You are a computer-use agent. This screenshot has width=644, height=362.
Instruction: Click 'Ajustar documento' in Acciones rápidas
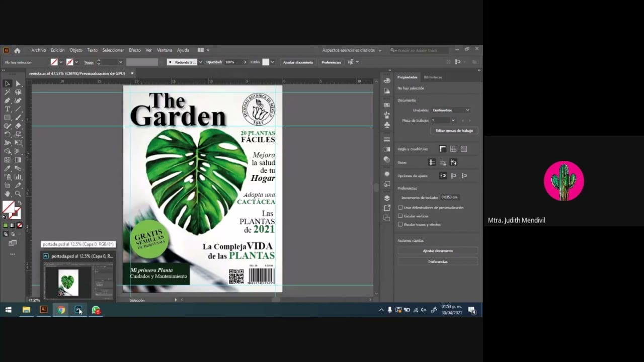click(x=438, y=250)
